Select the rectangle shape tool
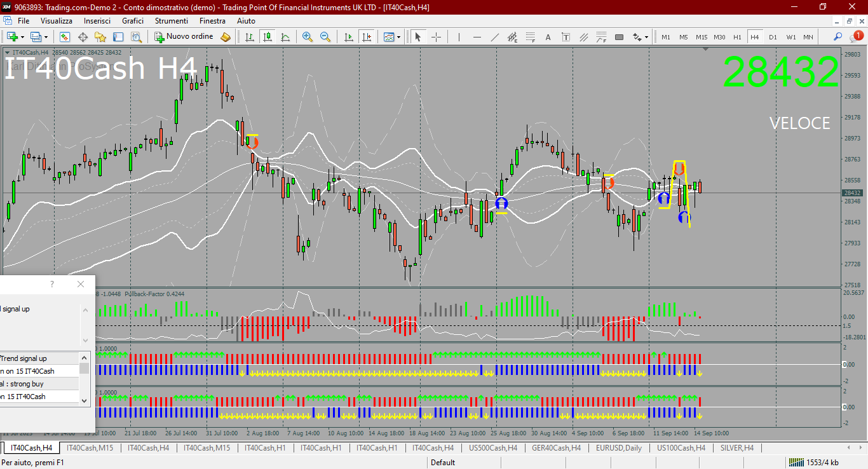The width and height of the screenshot is (868, 469). [619, 37]
